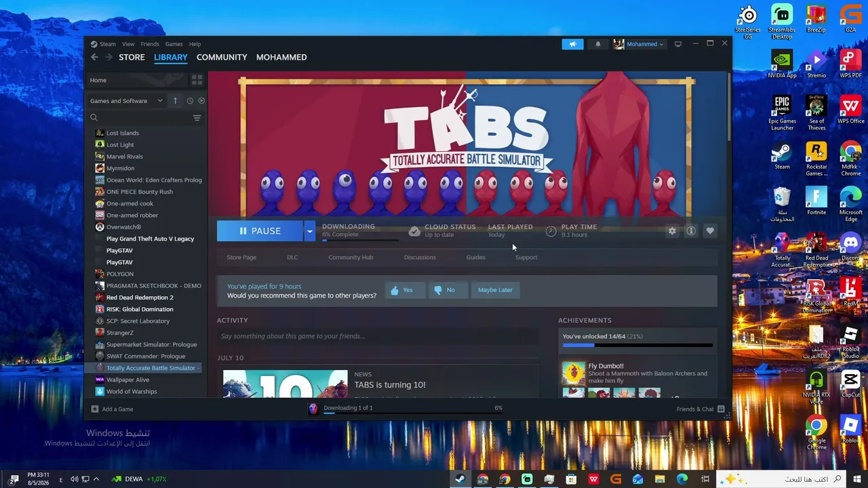
Task: Show TABS game information icon
Action: [691, 231]
